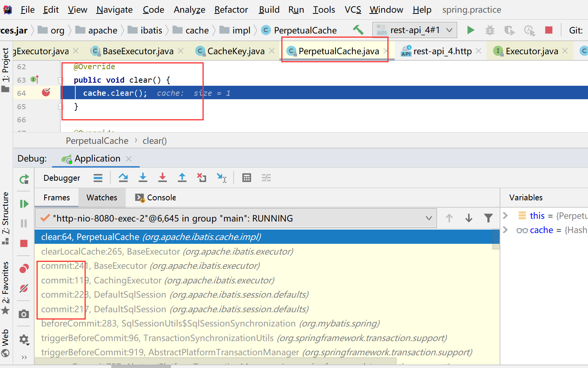
Task: Open the Refactor menu
Action: tap(231, 10)
